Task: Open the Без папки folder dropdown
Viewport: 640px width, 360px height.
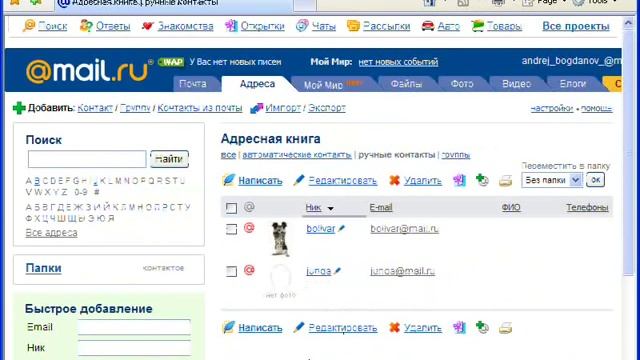Action: click(x=552, y=180)
